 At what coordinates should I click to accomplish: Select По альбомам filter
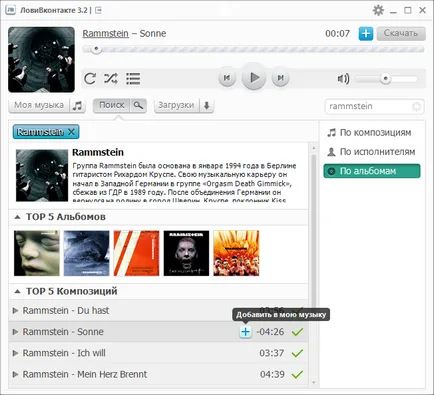click(372, 171)
